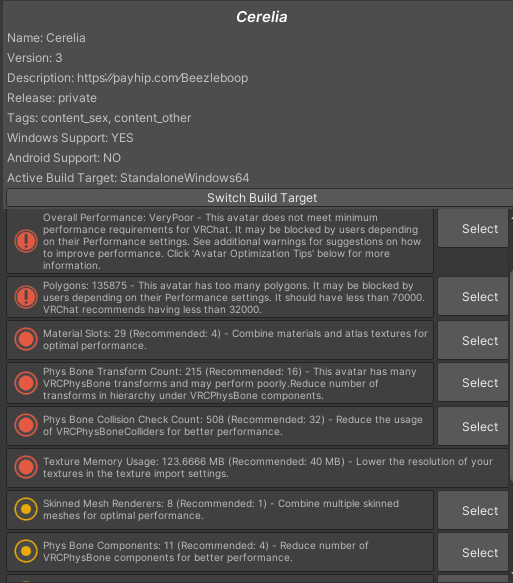Select objects for Overall Performance warning

point(473,228)
